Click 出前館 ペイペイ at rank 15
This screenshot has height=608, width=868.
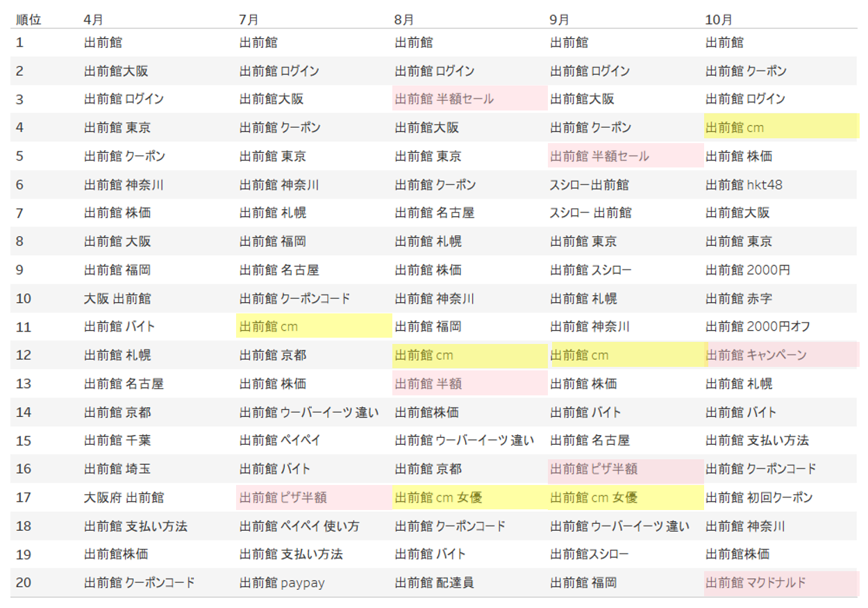280,441
